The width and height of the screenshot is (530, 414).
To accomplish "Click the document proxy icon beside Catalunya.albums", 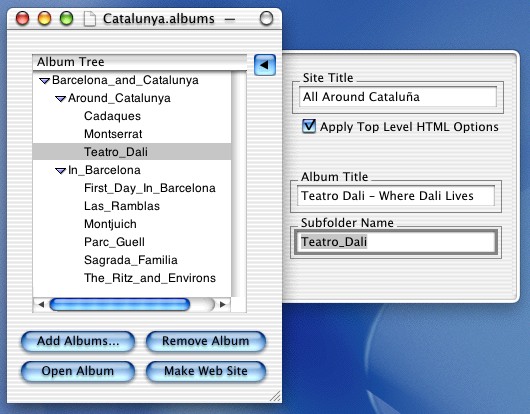I will click(x=90, y=19).
